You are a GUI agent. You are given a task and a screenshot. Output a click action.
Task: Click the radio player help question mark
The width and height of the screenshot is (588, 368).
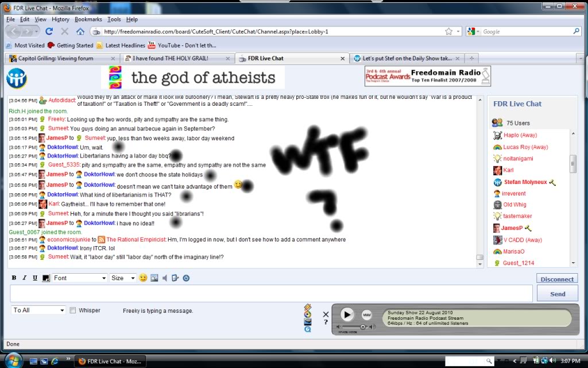coord(326,322)
